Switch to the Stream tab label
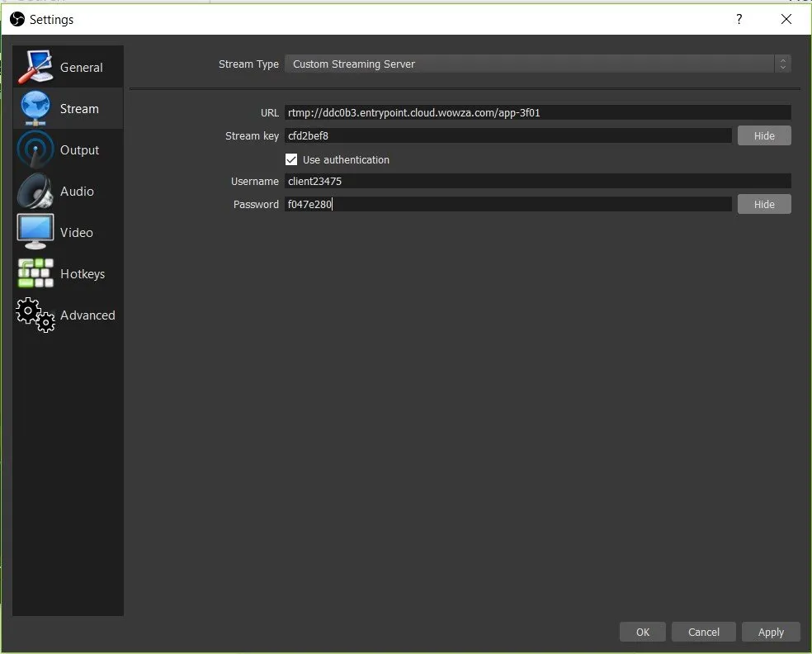 coord(79,109)
